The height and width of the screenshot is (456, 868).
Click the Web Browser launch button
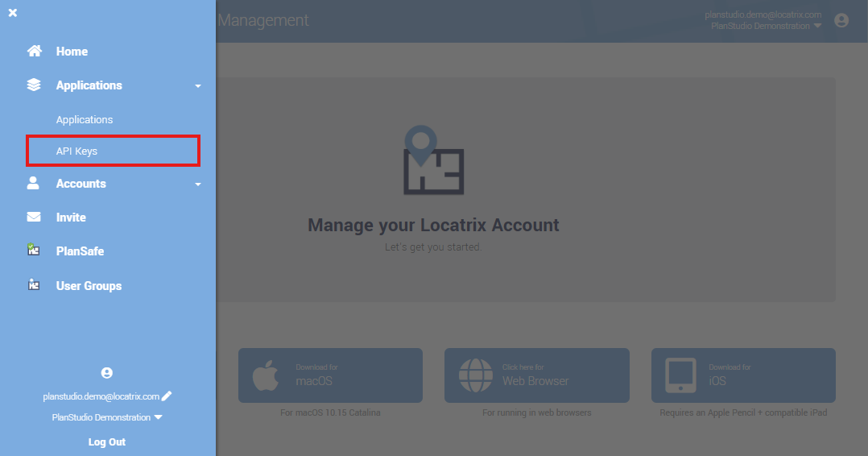click(x=537, y=375)
